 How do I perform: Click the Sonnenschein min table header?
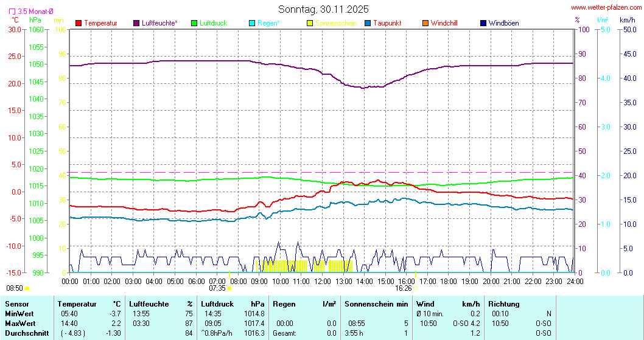pyautogui.click(x=377, y=304)
